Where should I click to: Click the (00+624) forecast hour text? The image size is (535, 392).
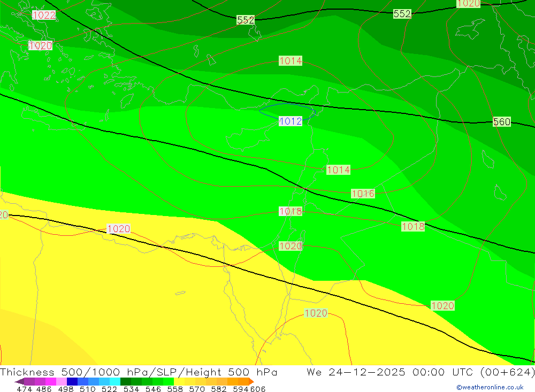[x=507, y=372]
